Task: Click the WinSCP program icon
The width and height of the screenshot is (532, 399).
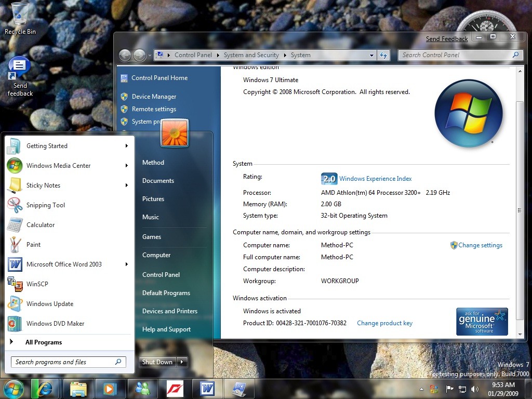Action: (x=15, y=284)
